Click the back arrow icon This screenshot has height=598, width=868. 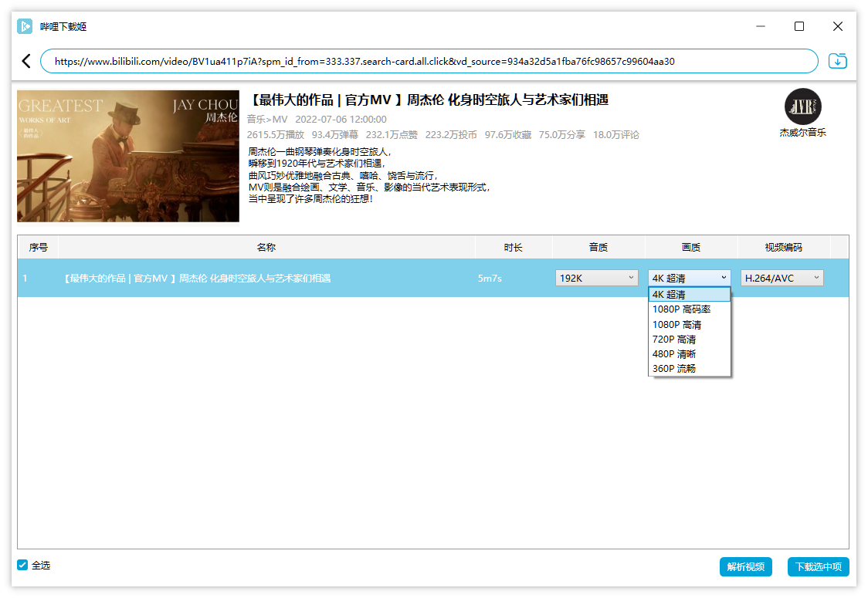(26, 61)
